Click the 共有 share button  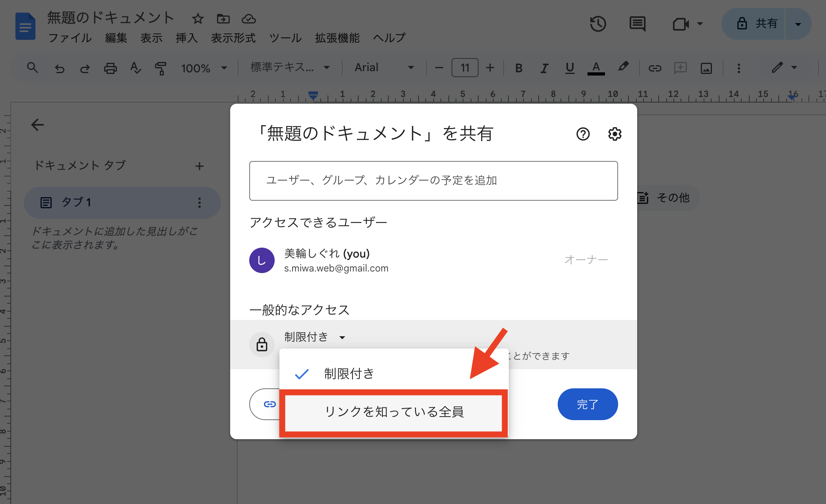(x=755, y=24)
